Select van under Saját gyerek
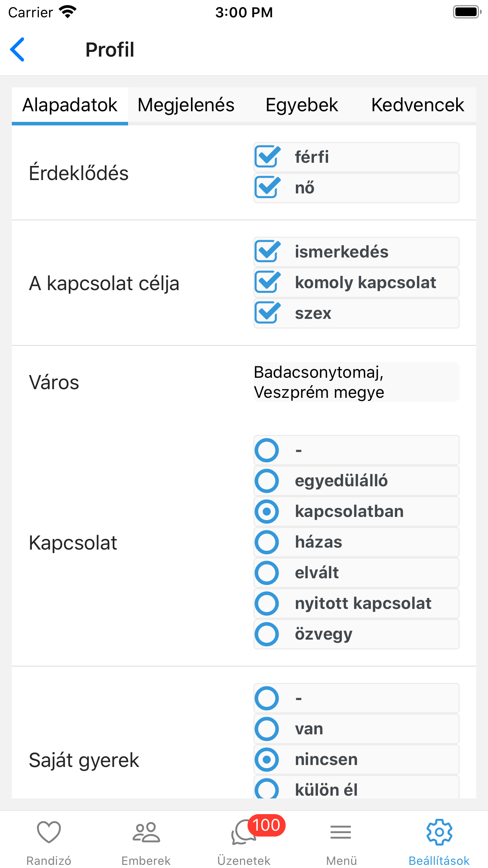 (267, 729)
